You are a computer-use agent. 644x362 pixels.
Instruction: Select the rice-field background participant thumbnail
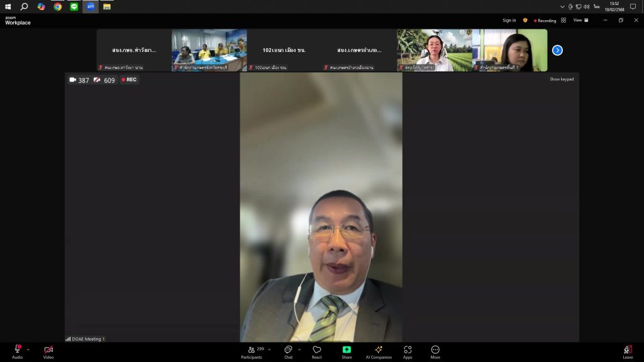[434, 50]
